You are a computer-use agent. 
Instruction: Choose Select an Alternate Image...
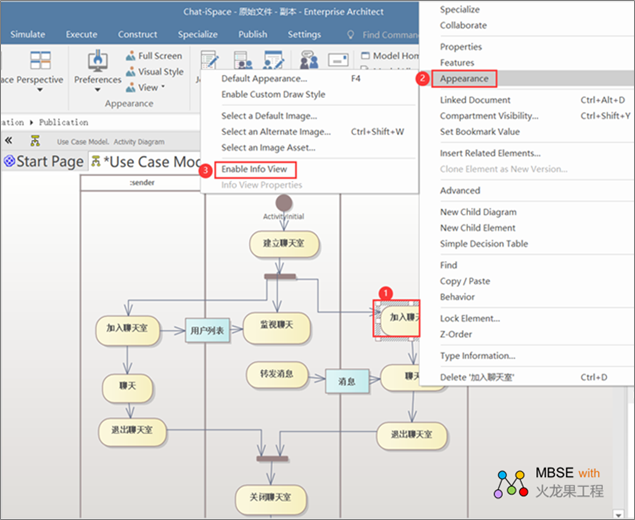(x=276, y=132)
